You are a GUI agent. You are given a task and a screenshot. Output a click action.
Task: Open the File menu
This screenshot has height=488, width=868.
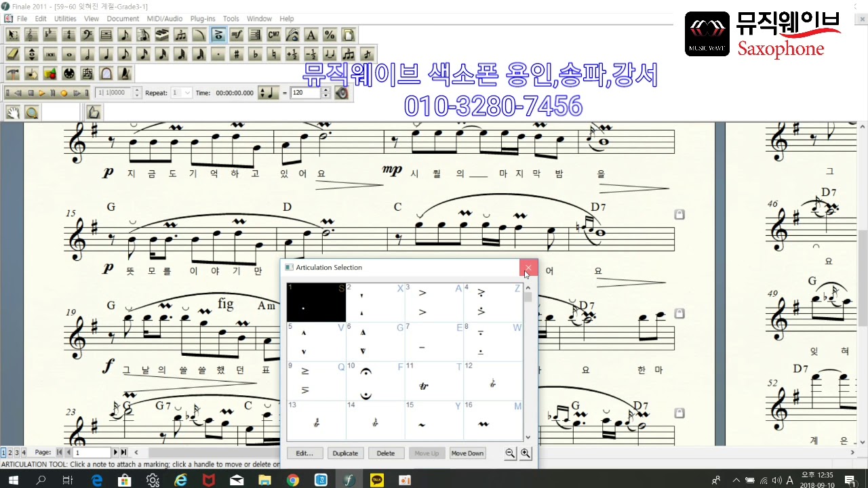tap(22, 18)
